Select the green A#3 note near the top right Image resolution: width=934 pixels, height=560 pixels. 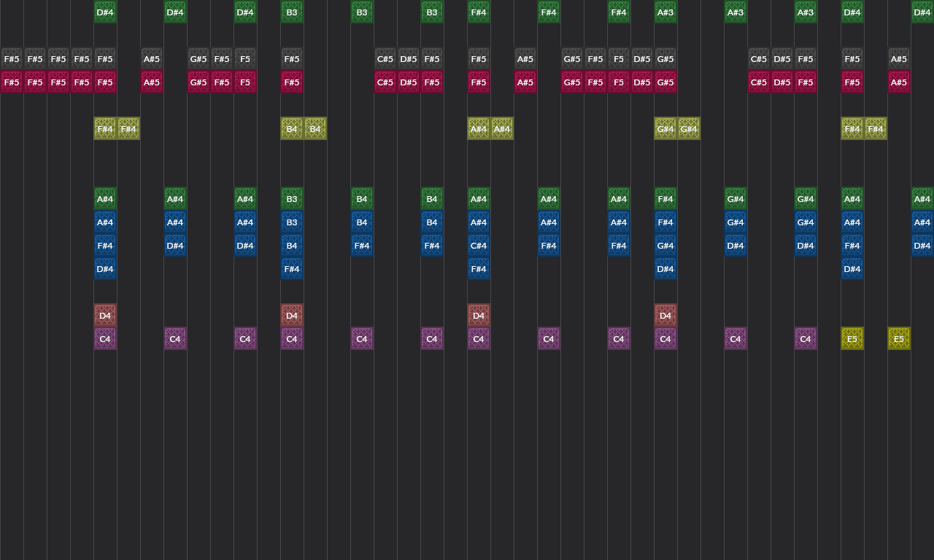coord(736,12)
